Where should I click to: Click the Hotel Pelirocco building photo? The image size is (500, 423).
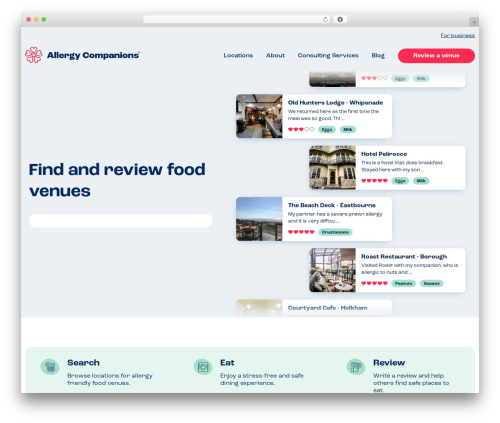click(x=332, y=167)
